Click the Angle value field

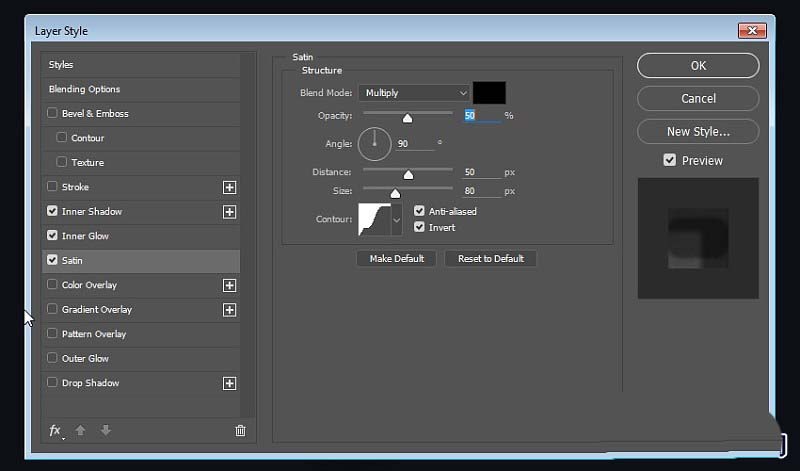[415, 144]
